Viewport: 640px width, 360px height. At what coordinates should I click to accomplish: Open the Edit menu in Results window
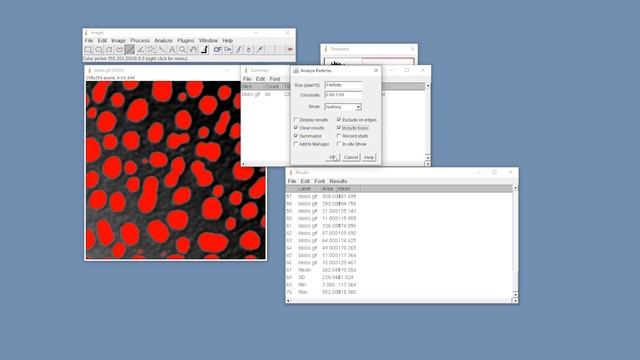pyautogui.click(x=305, y=181)
